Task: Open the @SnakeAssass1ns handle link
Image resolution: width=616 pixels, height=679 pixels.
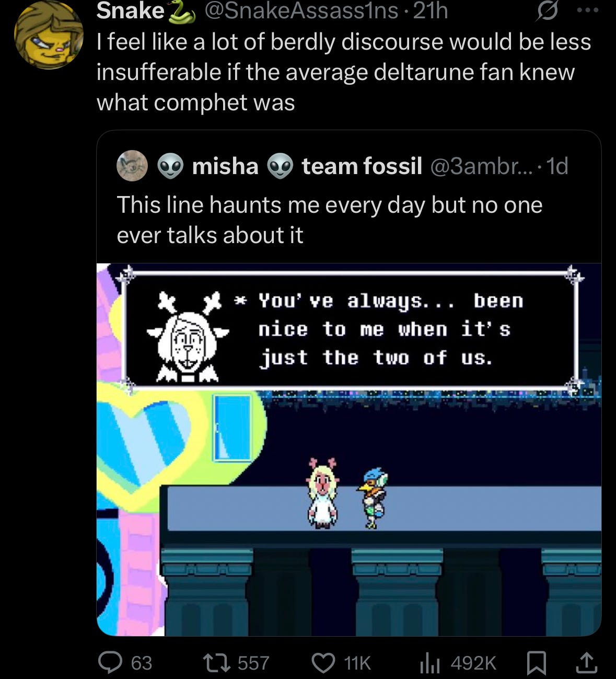Action: 301,10
